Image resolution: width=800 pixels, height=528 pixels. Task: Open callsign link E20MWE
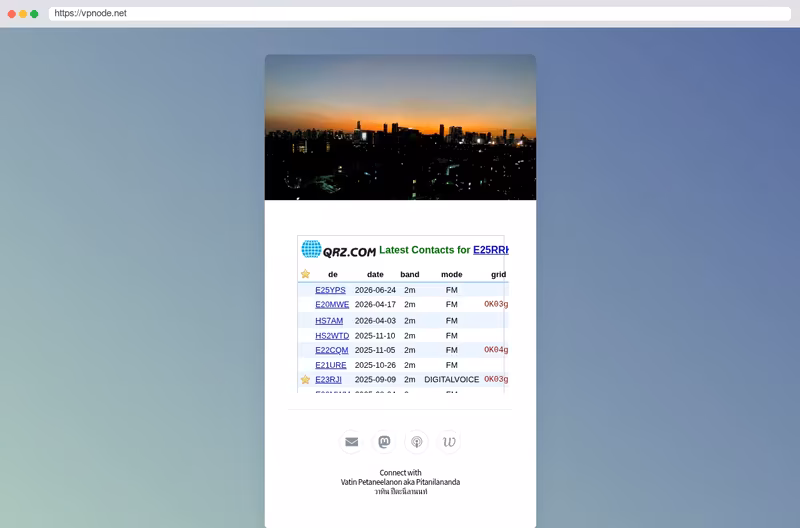[x=332, y=305]
